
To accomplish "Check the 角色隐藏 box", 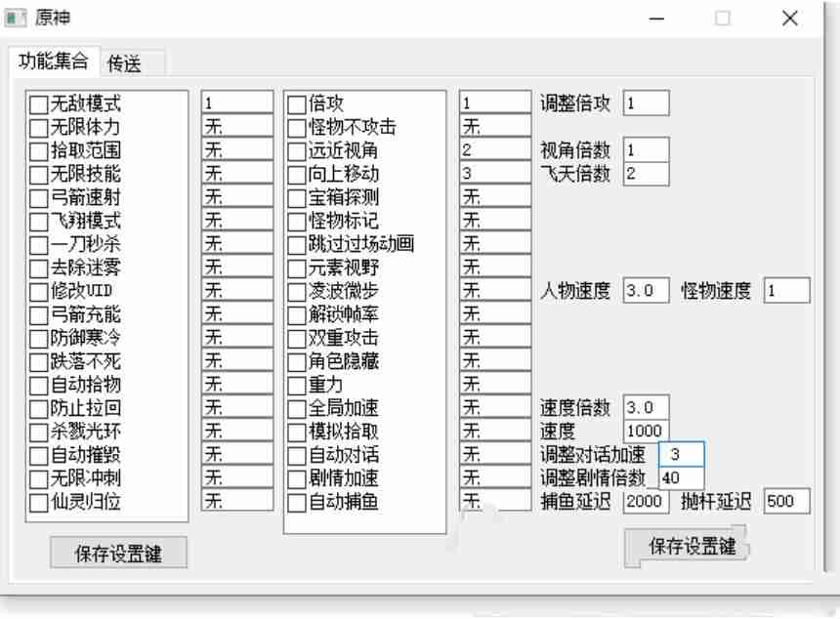I will click(297, 362).
